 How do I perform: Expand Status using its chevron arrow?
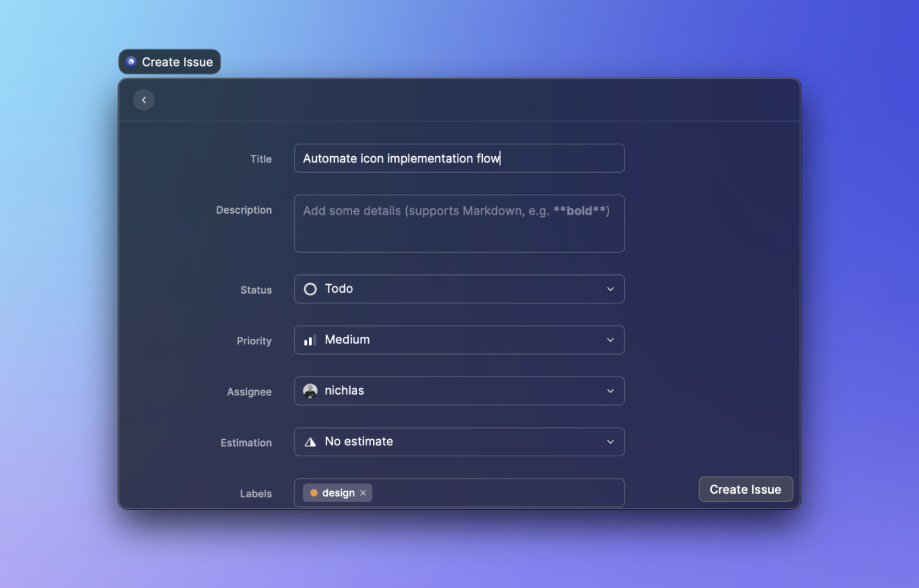610,289
